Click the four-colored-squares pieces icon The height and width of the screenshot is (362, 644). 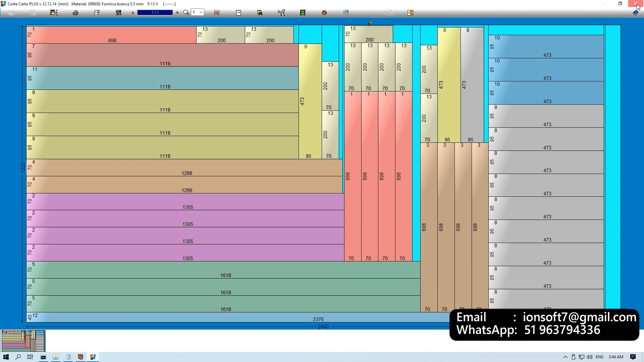pos(118,13)
